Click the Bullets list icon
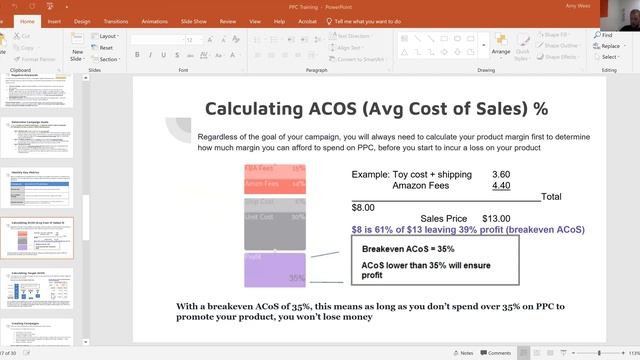640x360 pixels. pos(258,40)
